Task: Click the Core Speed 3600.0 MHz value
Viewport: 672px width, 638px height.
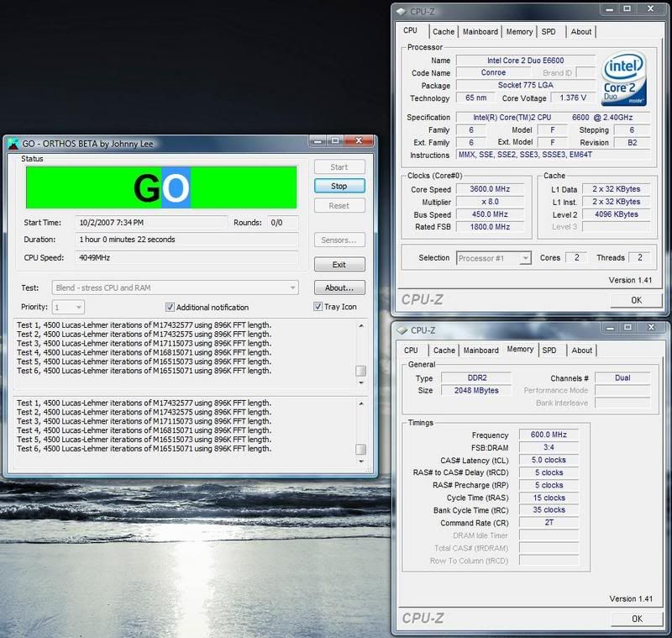Action: [x=490, y=189]
